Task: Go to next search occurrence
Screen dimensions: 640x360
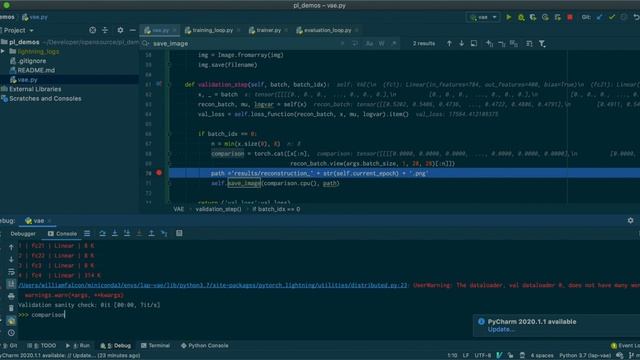Action: click(x=461, y=43)
